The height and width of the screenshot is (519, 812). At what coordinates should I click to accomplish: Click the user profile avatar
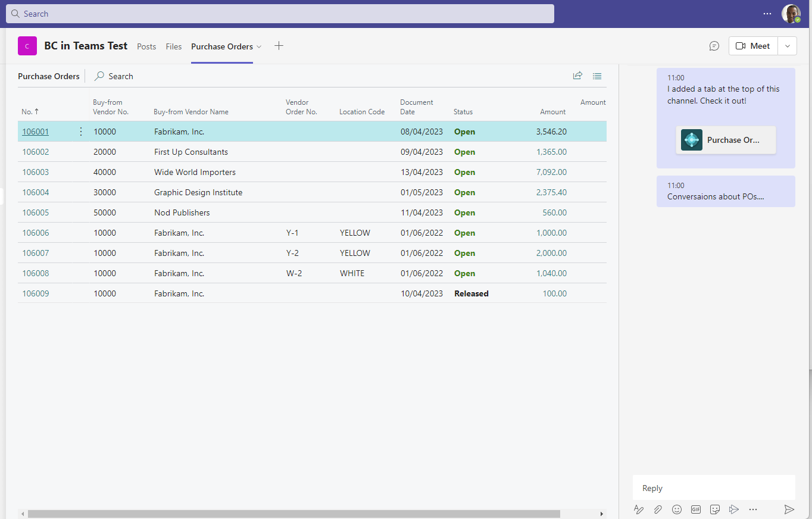(791, 14)
